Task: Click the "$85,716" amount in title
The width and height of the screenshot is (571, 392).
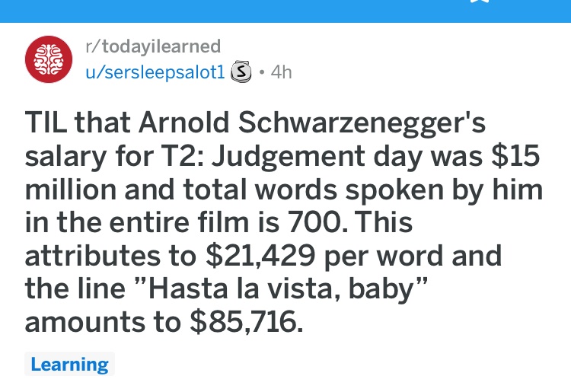Action: [246, 322]
